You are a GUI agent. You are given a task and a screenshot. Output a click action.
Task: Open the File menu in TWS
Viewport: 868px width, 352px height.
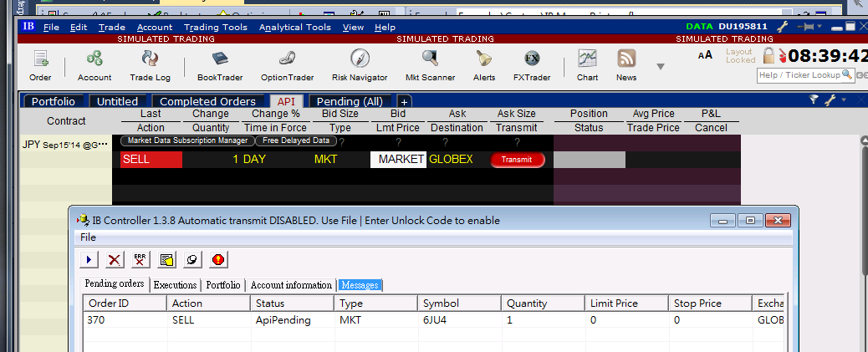[x=52, y=27]
